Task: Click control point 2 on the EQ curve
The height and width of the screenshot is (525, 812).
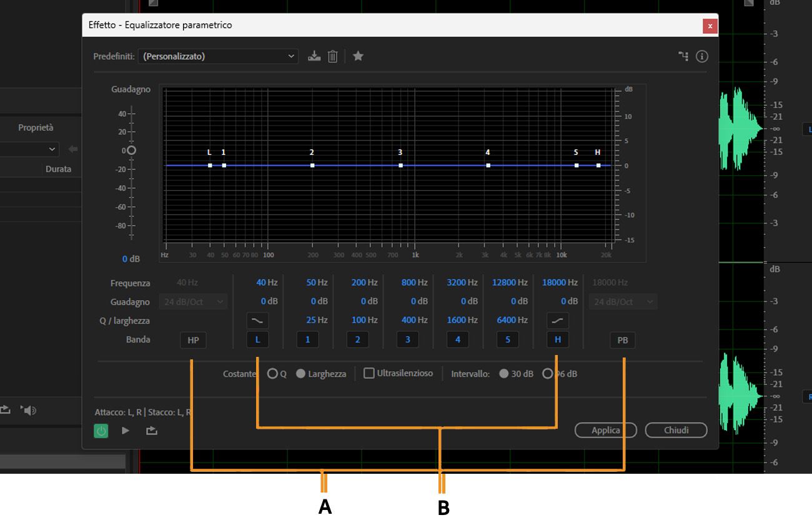Action: (312, 164)
